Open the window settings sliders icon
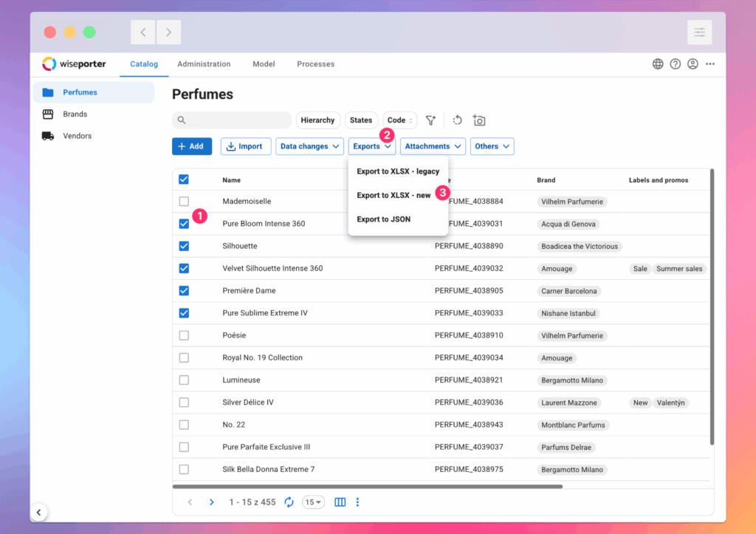The height and width of the screenshot is (534, 756). pos(700,32)
